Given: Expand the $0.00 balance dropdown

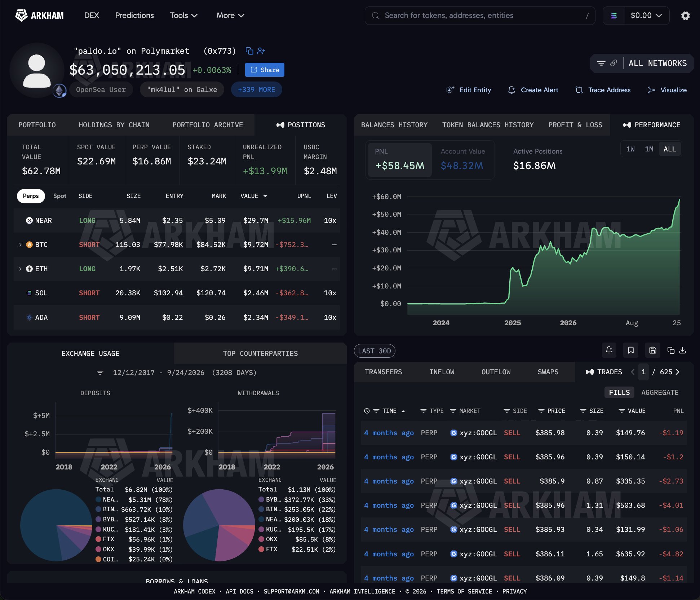Looking at the screenshot, I should point(647,16).
